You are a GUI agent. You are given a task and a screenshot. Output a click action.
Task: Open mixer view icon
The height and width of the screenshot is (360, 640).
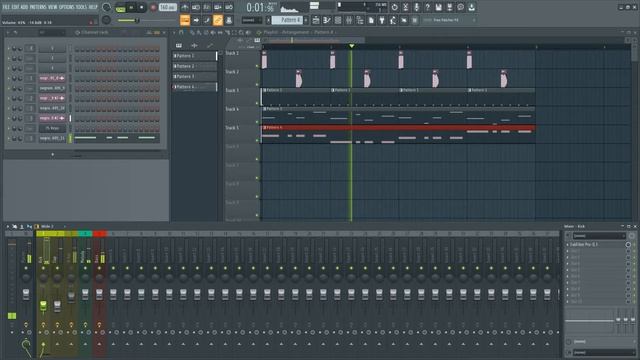pos(349,20)
